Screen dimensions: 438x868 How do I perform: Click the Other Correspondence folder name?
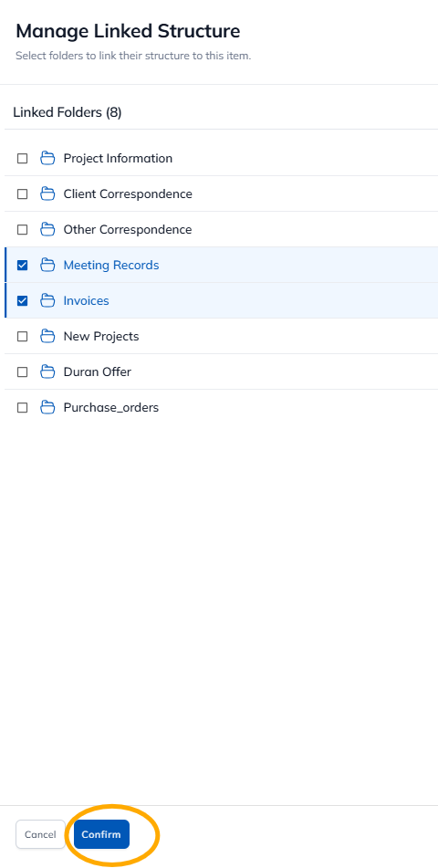(x=128, y=229)
